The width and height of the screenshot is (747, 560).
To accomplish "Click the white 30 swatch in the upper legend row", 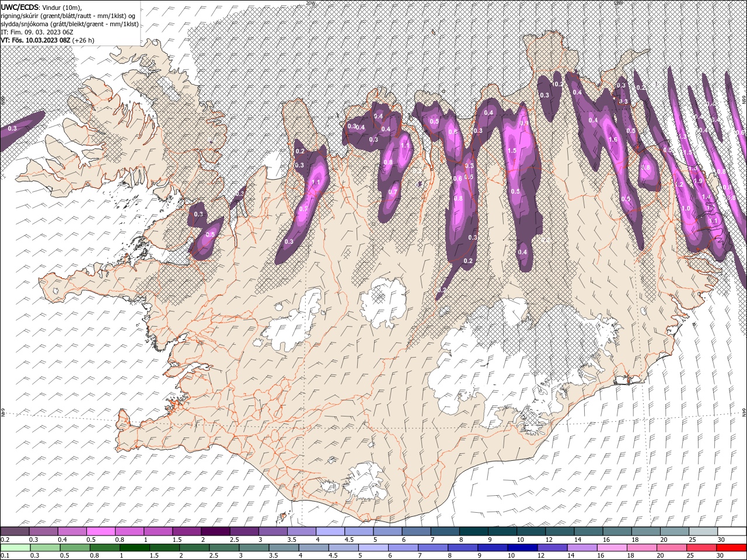I will pos(732,531).
